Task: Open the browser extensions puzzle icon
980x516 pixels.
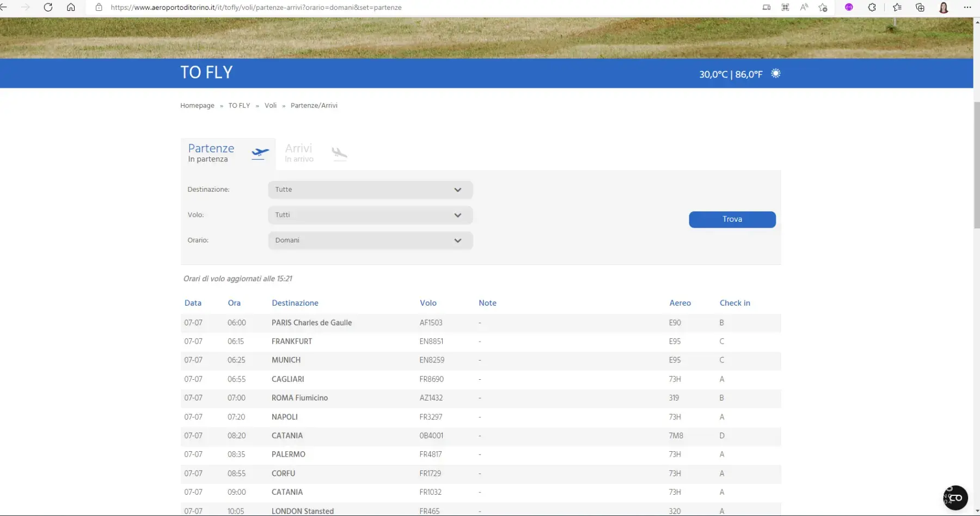Action: click(872, 7)
